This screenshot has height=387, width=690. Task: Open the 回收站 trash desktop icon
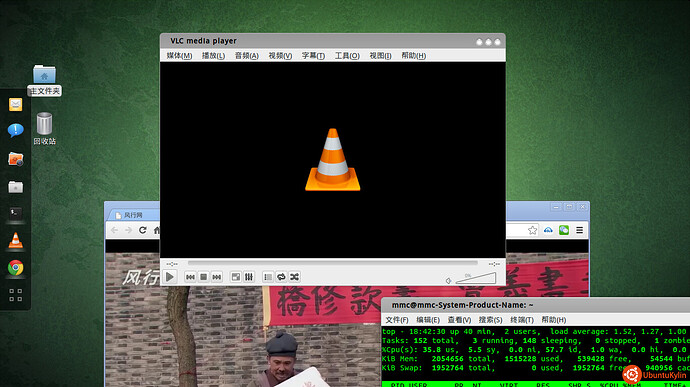click(44, 128)
